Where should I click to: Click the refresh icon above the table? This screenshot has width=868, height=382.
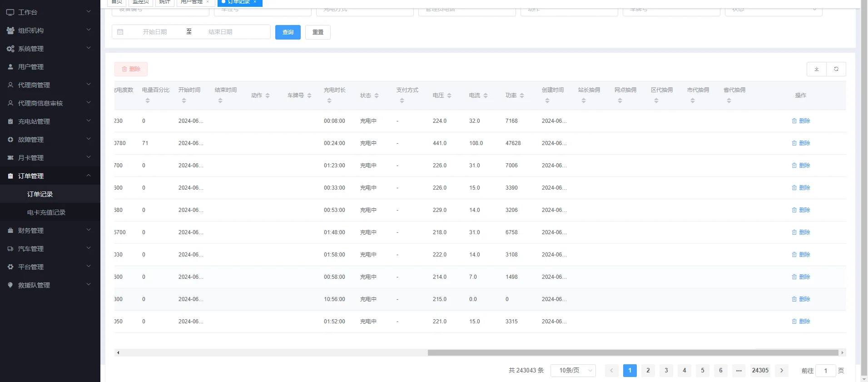click(x=836, y=69)
